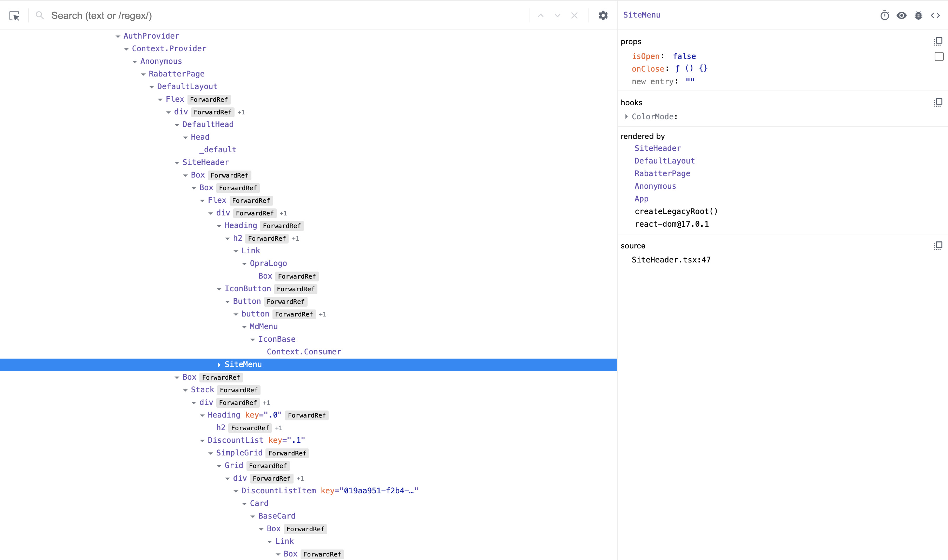Click source SiteHeader.tsx:47
The height and width of the screenshot is (560, 948).
coord(671,260)
